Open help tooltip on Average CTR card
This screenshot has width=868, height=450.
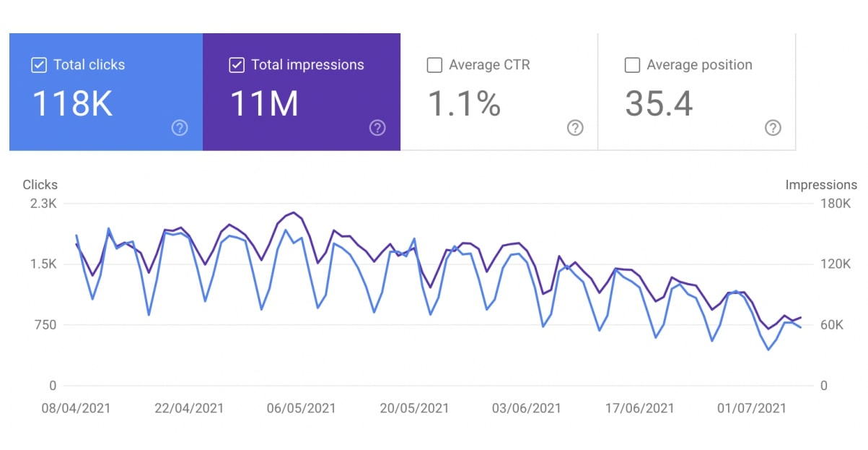574,128
